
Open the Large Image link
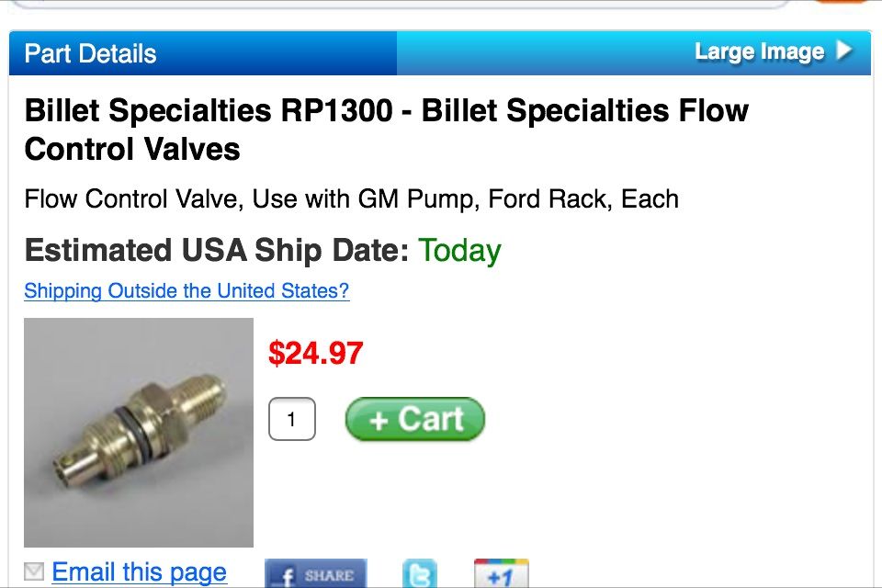pyautogui.click(x=759, y=52)
